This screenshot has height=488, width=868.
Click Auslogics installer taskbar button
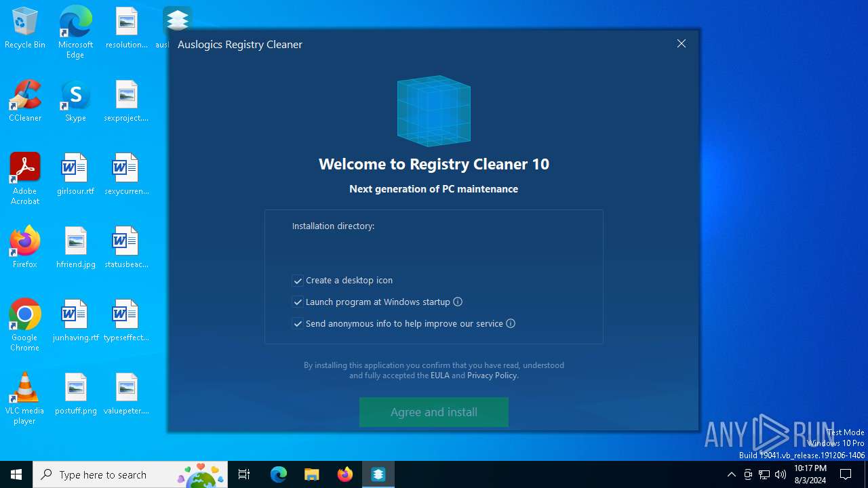[378, 474]
